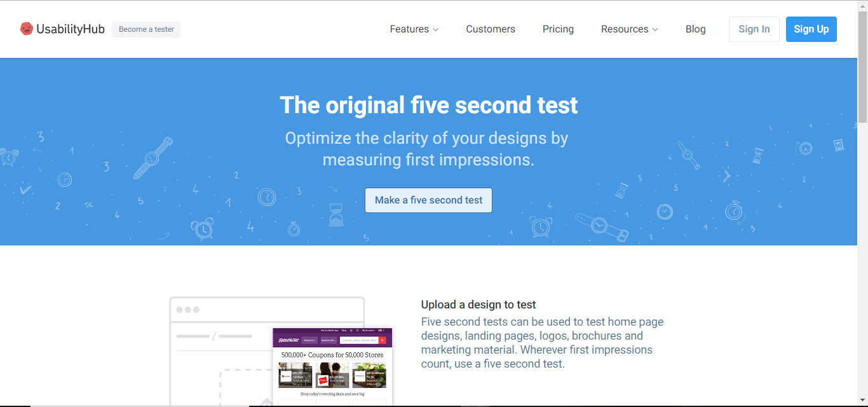This screenshot has height=407, width=868.
Task: Click the red UsabilityHub logo icon
Action: pyautogui.click(x=26, y=29)
